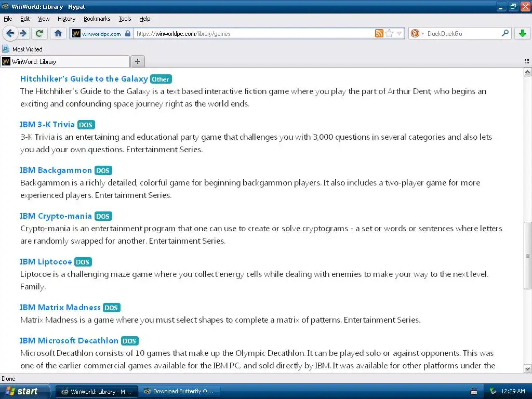Click the search magnifier icon
532x399 pixels.
(505, 33)
